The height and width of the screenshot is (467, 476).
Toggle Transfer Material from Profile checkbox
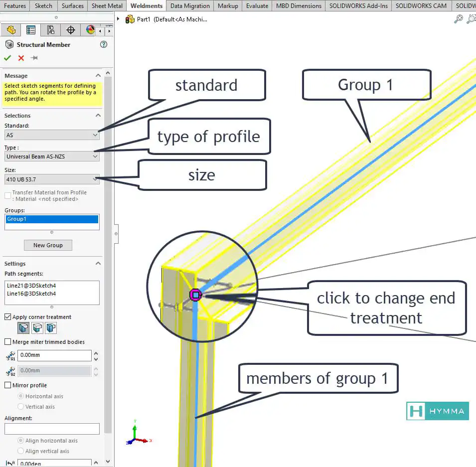7,195
